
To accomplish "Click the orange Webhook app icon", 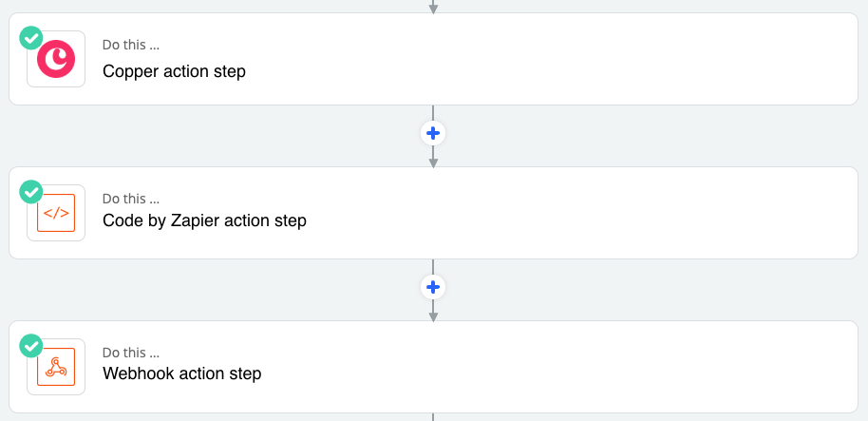I will pos(56,367).
